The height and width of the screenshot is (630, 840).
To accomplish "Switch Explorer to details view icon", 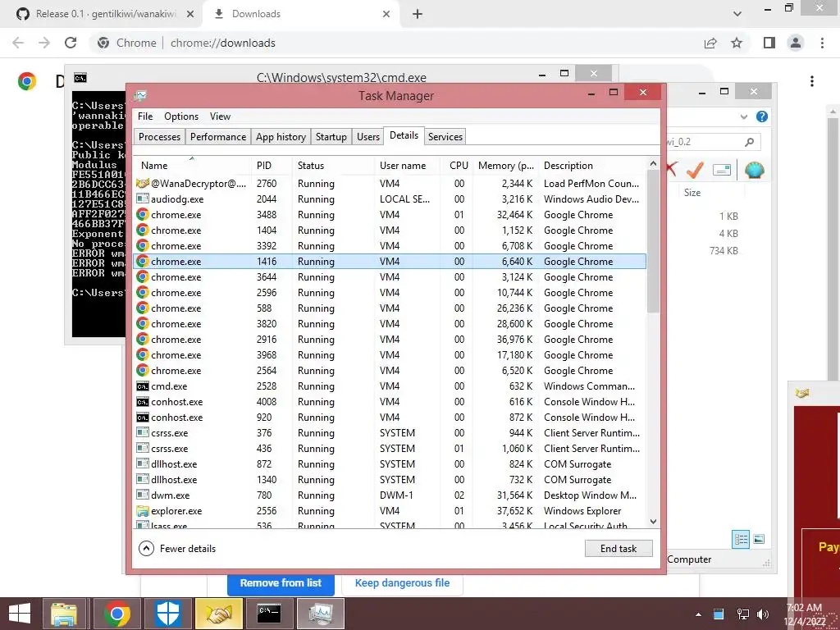I will [x=741, y=540].
